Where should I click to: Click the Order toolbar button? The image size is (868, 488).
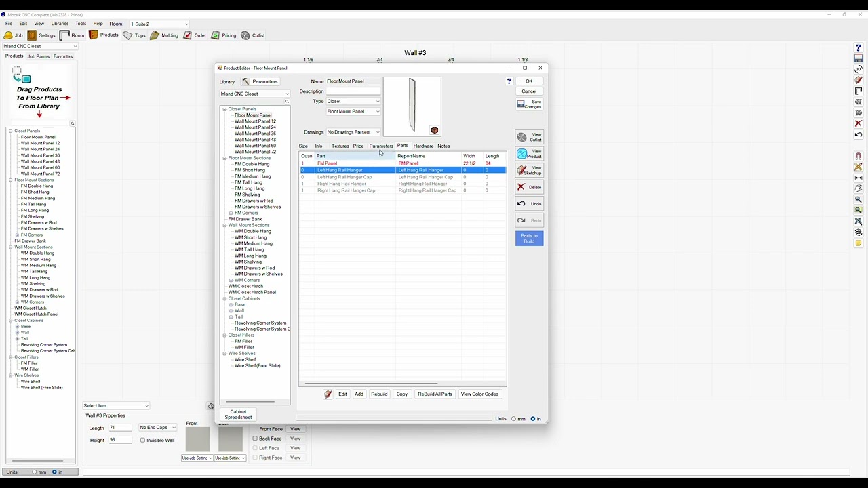pyautogui.click(x=195, y=35)
